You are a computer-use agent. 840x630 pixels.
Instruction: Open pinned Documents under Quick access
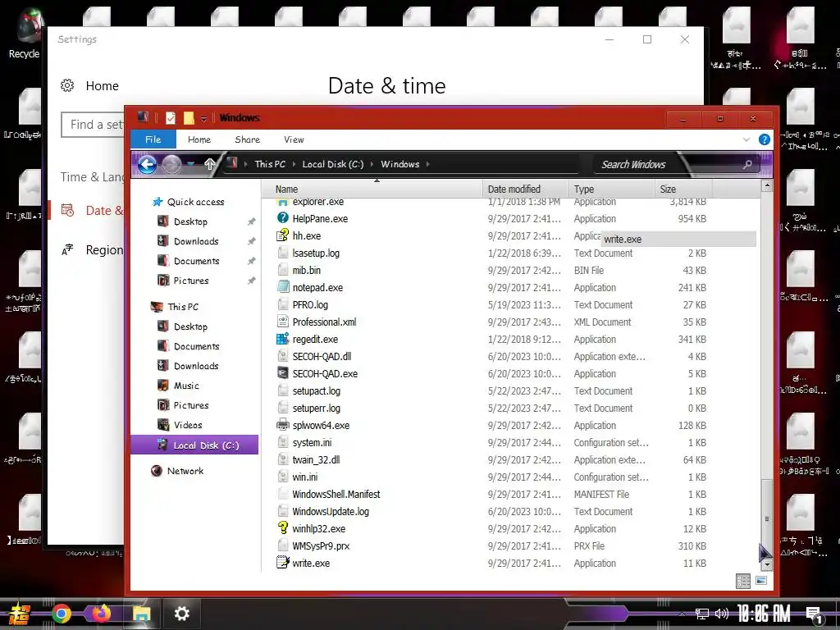point(197,261)
